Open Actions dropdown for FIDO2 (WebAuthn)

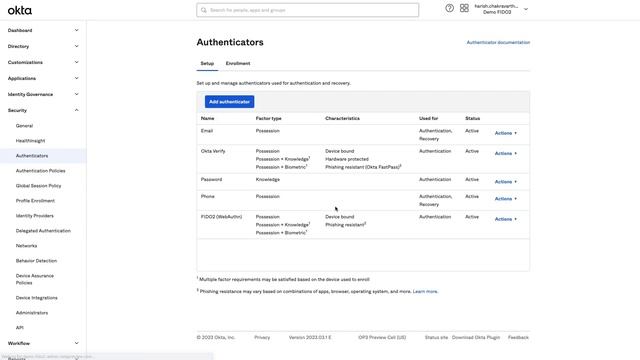(x=506, y=219)
